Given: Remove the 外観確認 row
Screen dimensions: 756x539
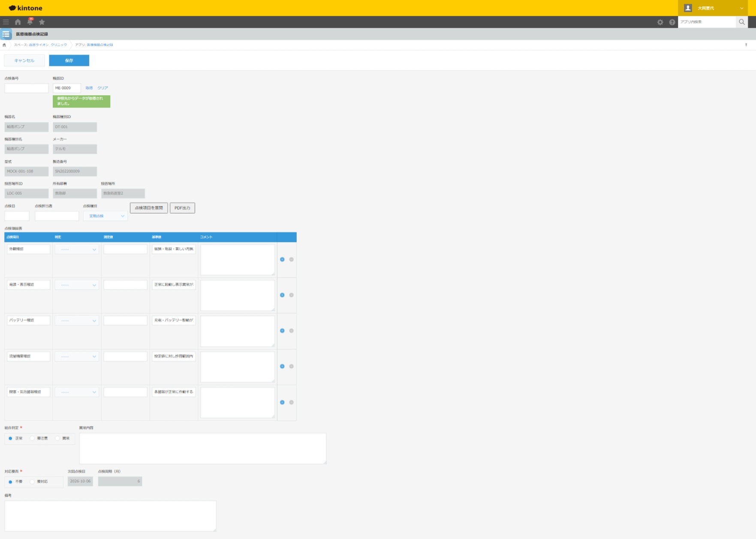Looking at the screenshot, I should coord(292,259).
